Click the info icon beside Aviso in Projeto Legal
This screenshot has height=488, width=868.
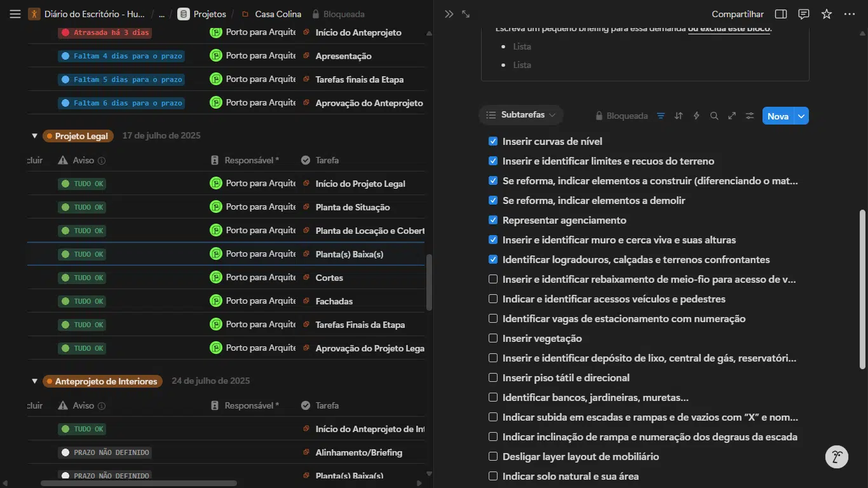pos(102,161)
